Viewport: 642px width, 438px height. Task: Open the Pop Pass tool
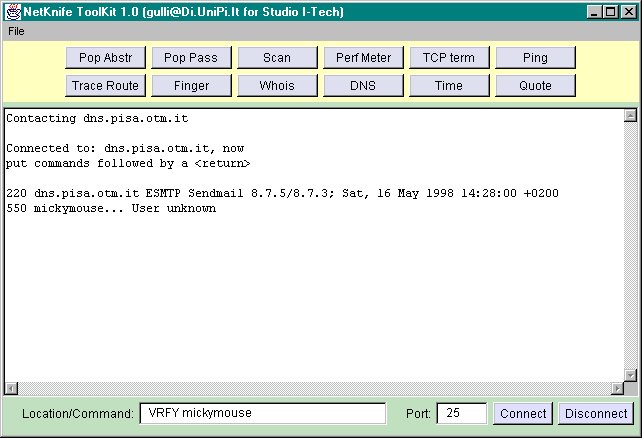point(191,58)
